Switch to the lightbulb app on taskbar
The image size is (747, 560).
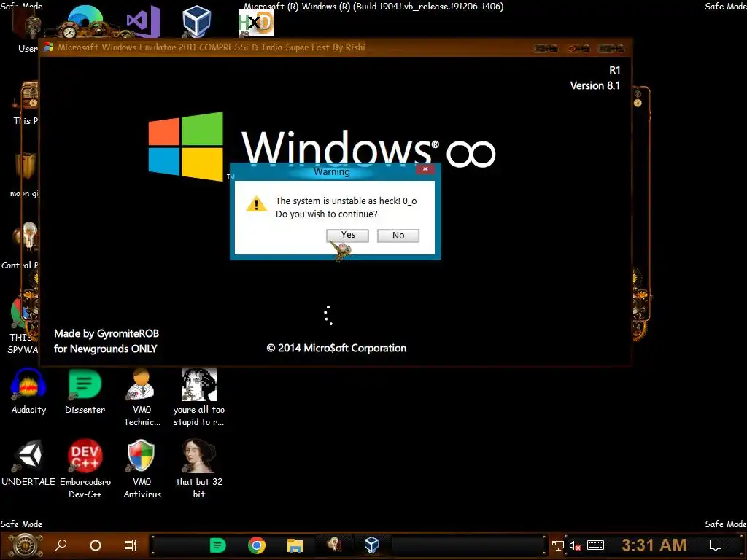point(333,545)
